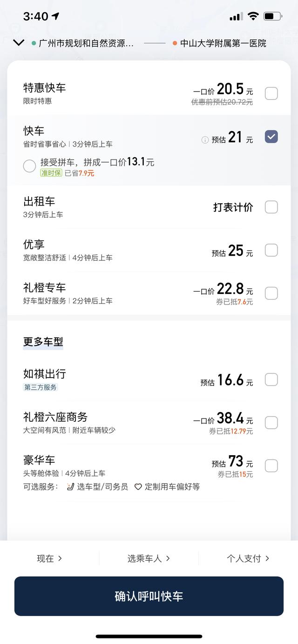298x644 pixels.
Task: Tap the orange destination dot
Action: coord(175,43)
